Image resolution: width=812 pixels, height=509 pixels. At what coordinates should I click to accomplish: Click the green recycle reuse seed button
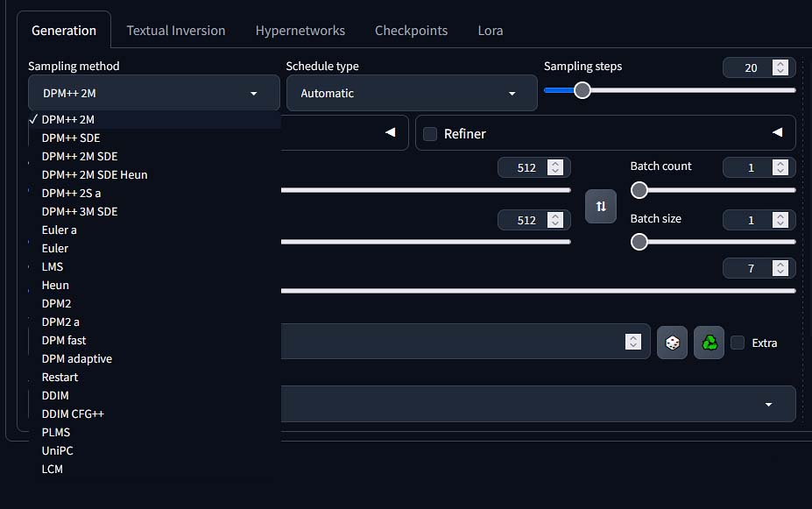pos(709,343)
